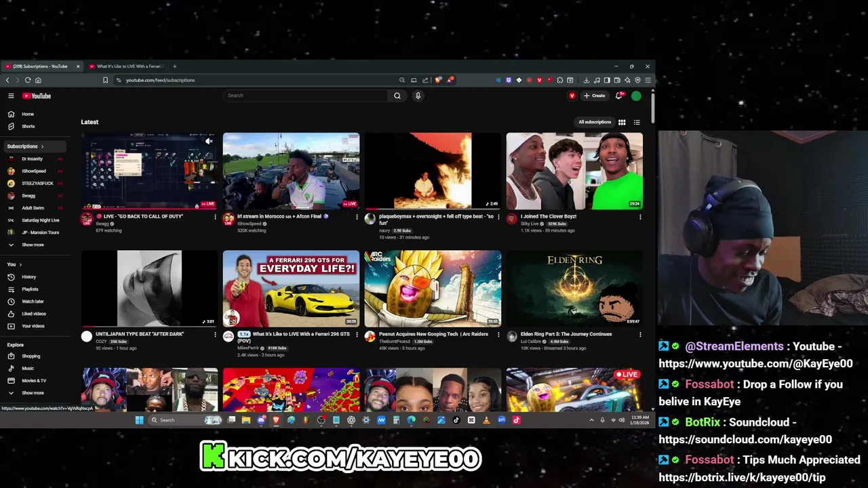Open options for 'irl stream in Morocco' video
The width and height of the screenshot is (868, 488).
357,217
